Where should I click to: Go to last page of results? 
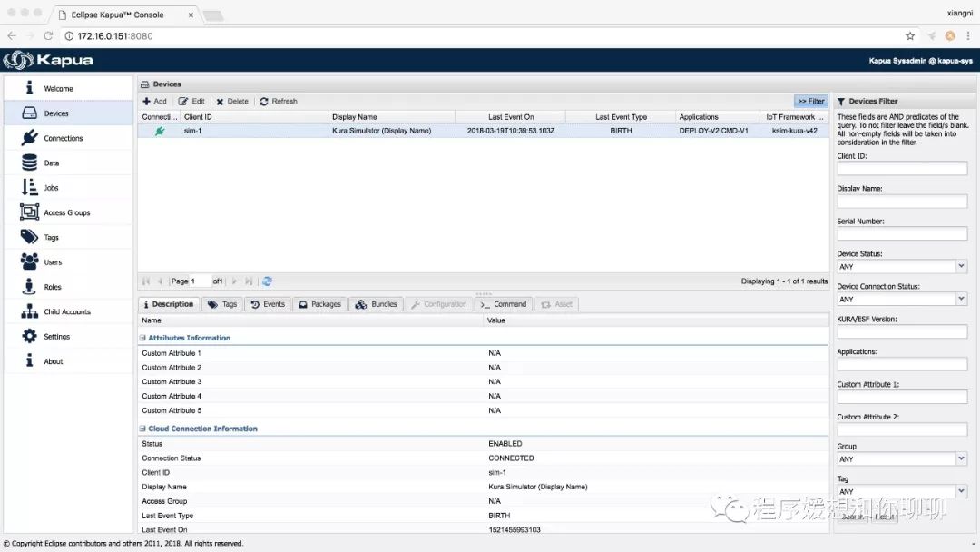click(x=249, y=281)
